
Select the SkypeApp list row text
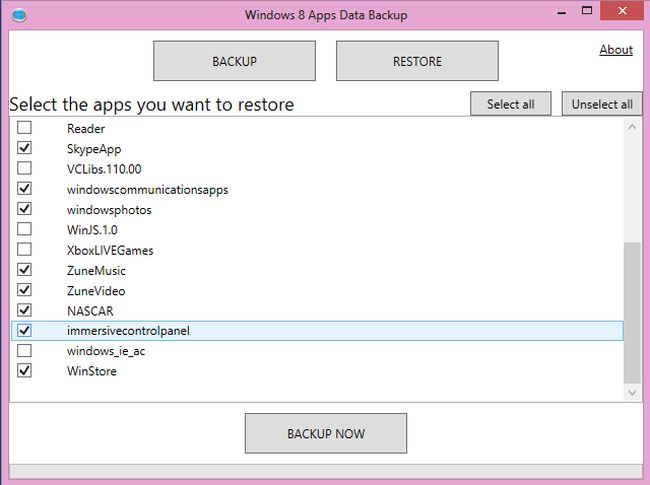coord(94,149)
